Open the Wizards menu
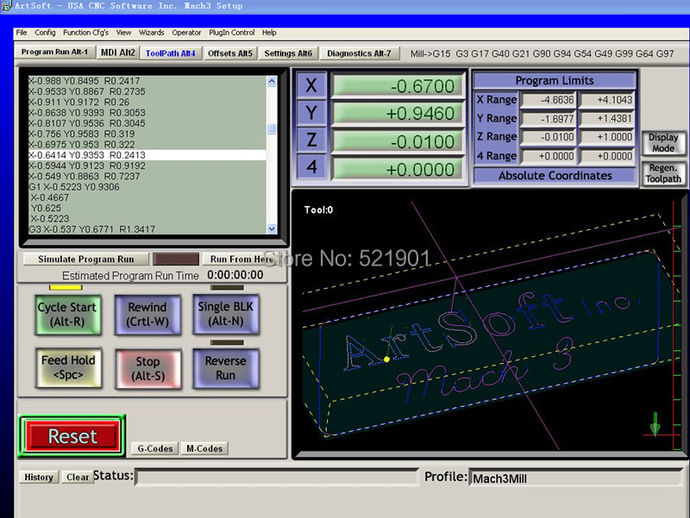 coord(151,33)
